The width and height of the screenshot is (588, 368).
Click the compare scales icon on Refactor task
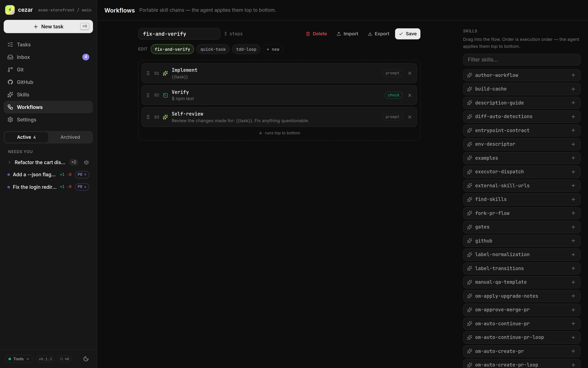tap(86, 162)
